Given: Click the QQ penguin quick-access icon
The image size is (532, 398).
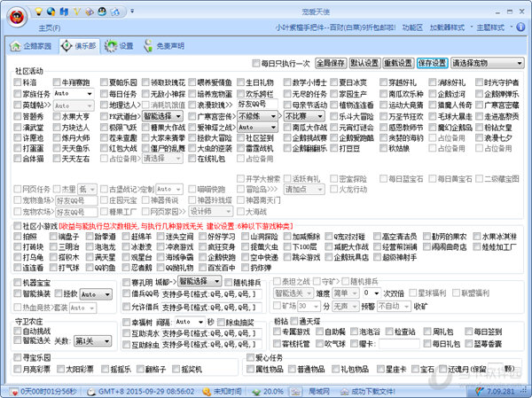Looking at the screenshot, I should pos(102,12).
